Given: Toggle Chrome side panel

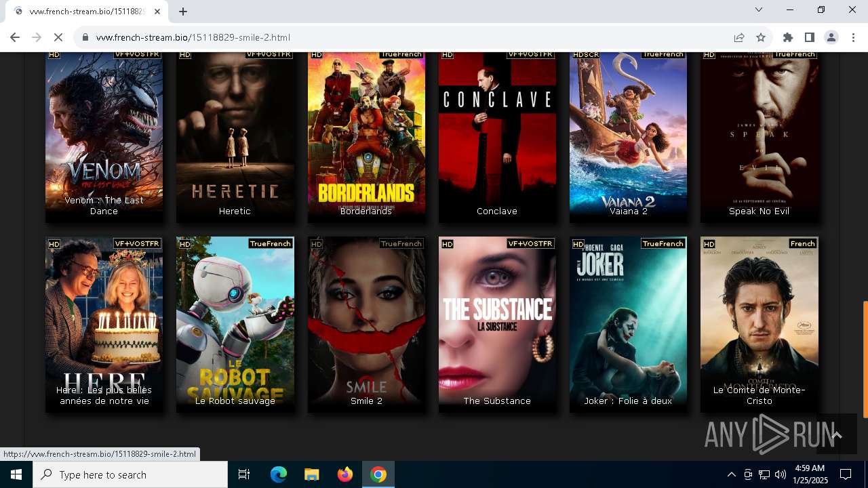Looking at the screenshot, I should pyautogui.click(x=809, y=37).
